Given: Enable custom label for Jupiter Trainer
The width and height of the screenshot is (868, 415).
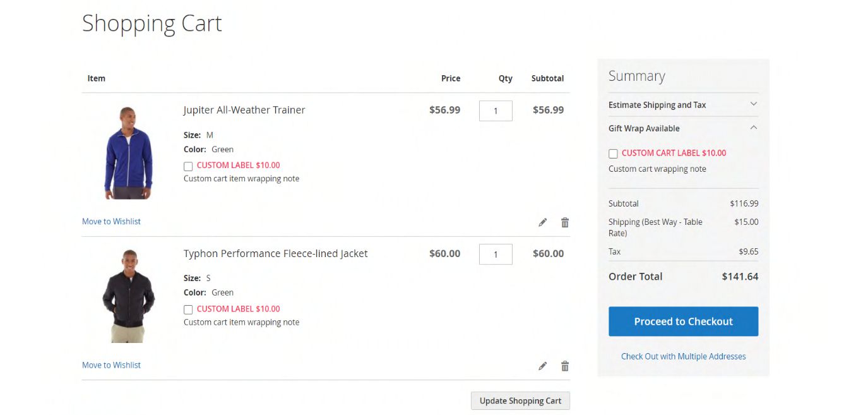Looking at the screenshot, I should tap(188, 166).
